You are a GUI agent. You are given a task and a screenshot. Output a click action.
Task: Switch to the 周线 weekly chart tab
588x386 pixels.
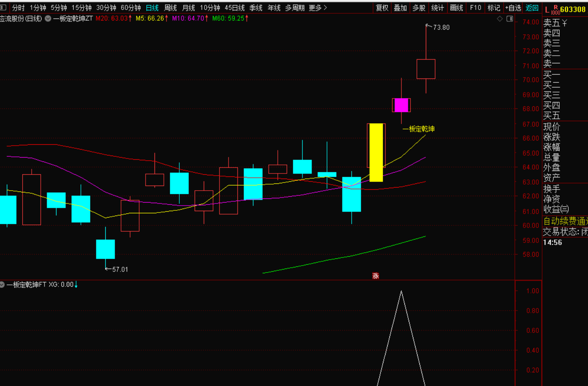pyautogui.click(x=170, y=8)
